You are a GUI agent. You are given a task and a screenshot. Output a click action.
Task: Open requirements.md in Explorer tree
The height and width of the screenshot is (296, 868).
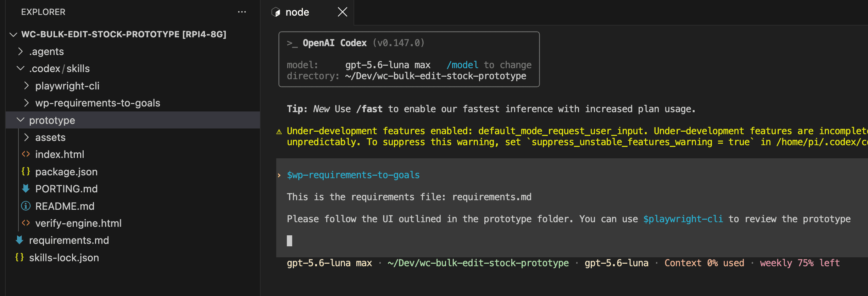[x=69, y=240]
